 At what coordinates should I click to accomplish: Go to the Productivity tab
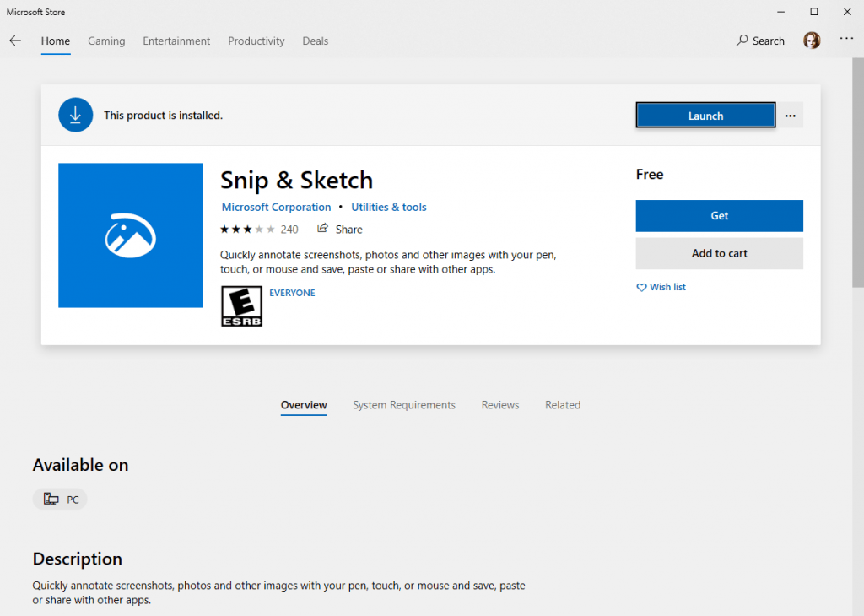pyautogui.click(x=256, y=41)
